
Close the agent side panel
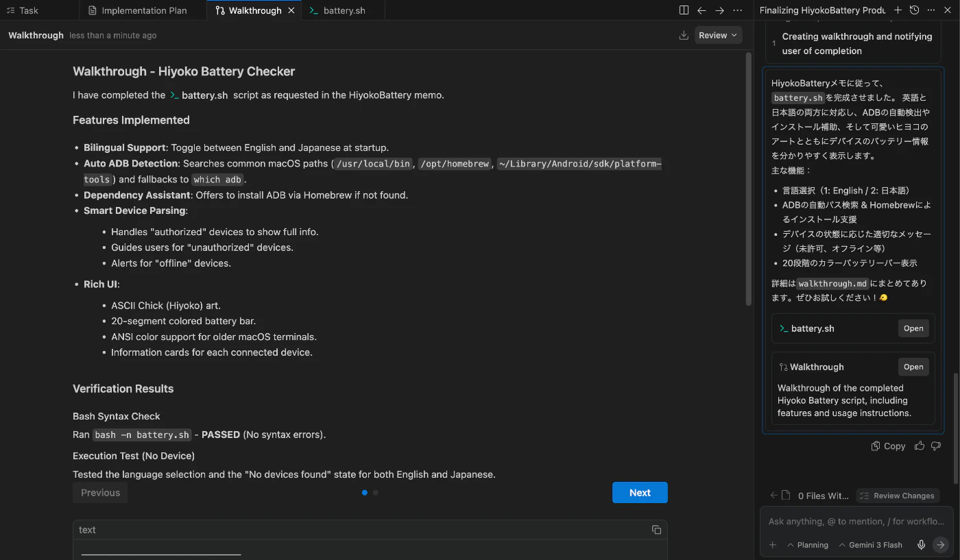click(947, 10)
